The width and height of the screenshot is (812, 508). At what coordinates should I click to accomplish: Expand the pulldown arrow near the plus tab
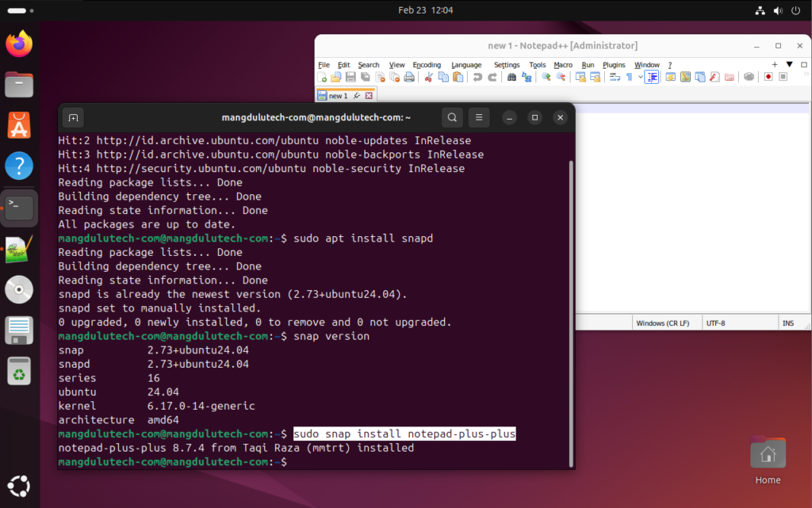point(789,64)
